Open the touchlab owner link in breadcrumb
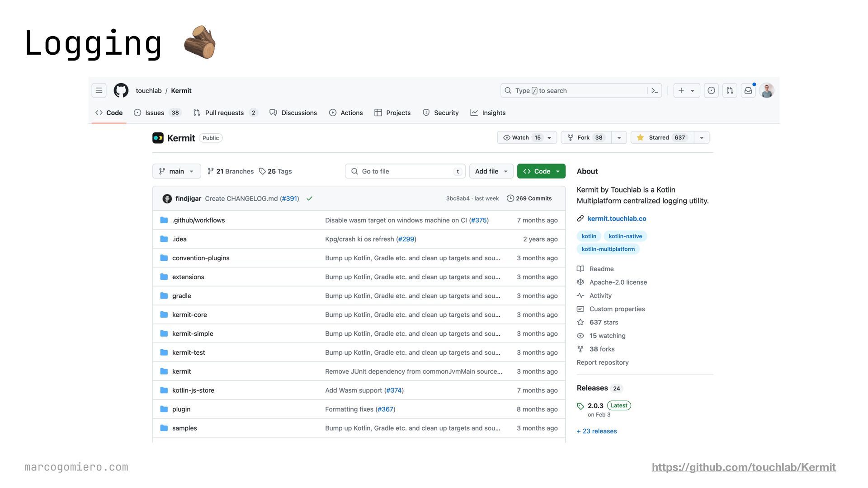 point(149,90)
